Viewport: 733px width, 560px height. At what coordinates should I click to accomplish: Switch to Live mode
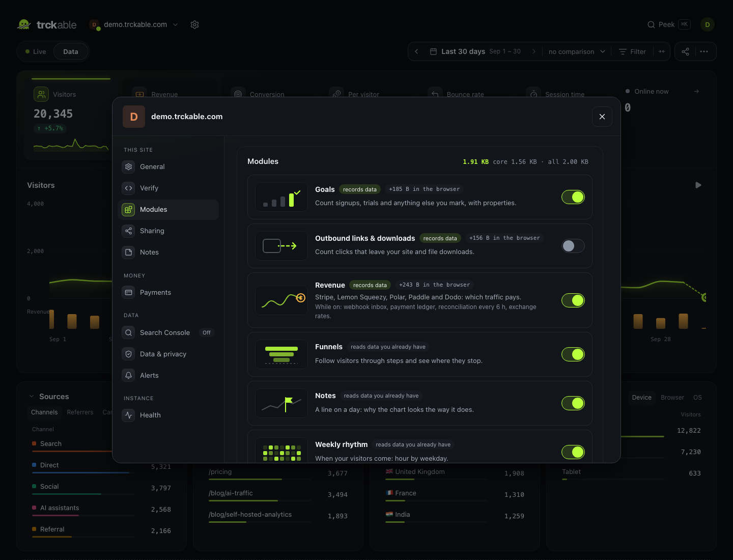(36, 51)
